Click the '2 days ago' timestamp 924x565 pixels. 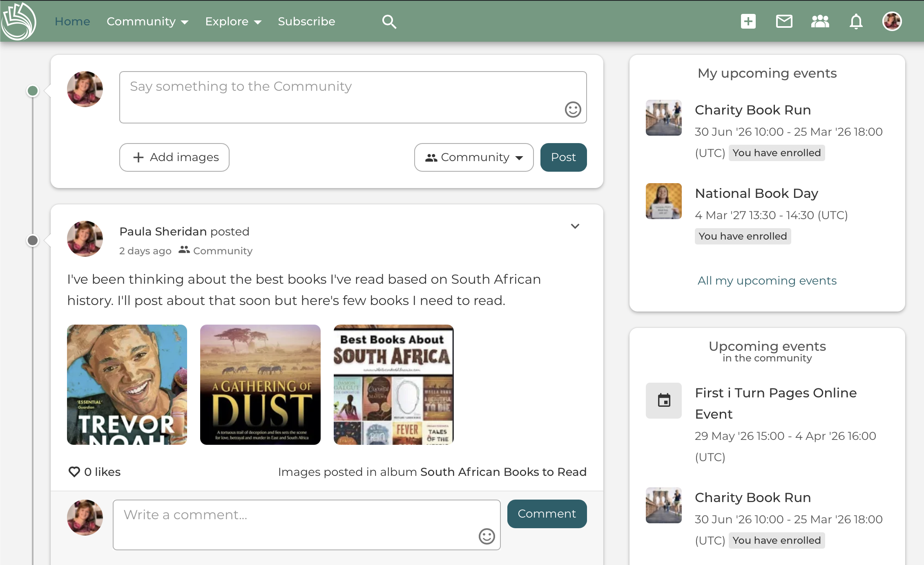click(x=145, y=251)
